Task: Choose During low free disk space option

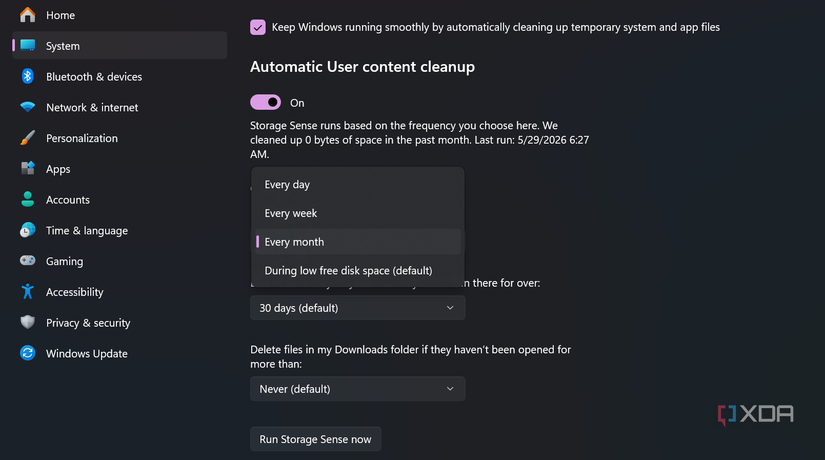Action: coord(358,271)
